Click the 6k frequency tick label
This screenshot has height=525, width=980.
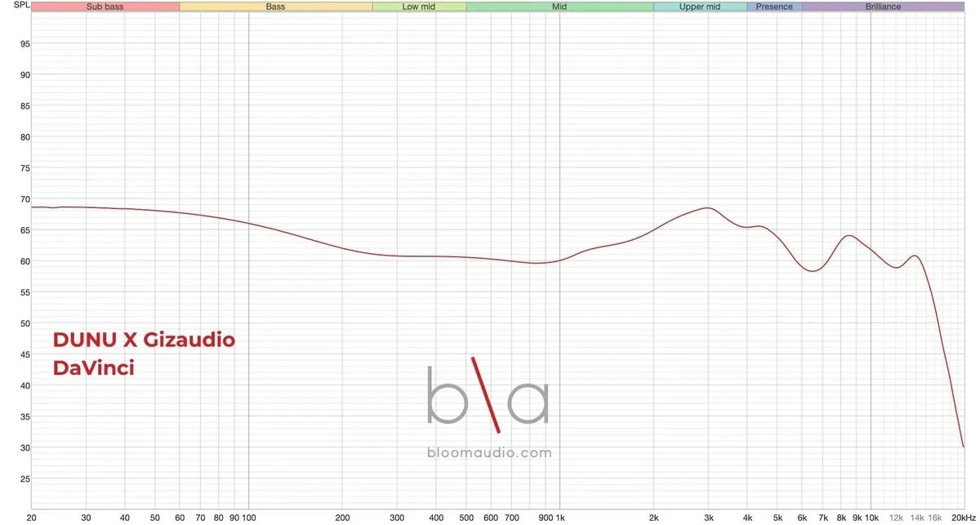[x=802, y=518]
